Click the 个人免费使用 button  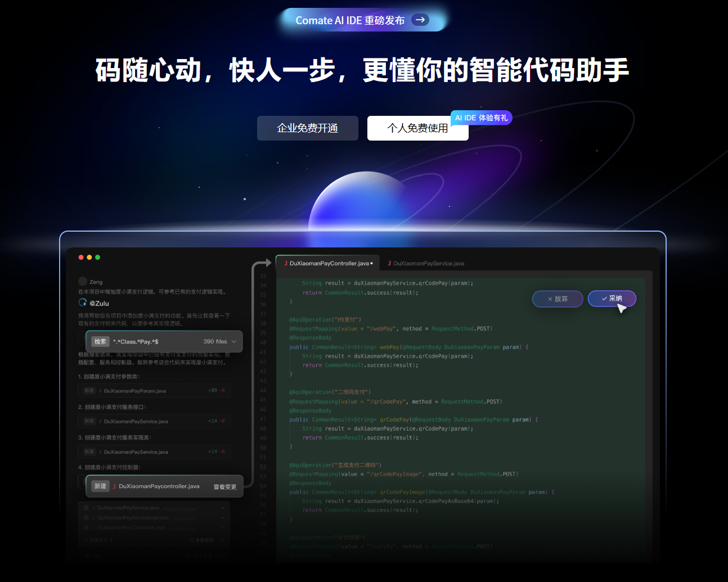(418, 128)
